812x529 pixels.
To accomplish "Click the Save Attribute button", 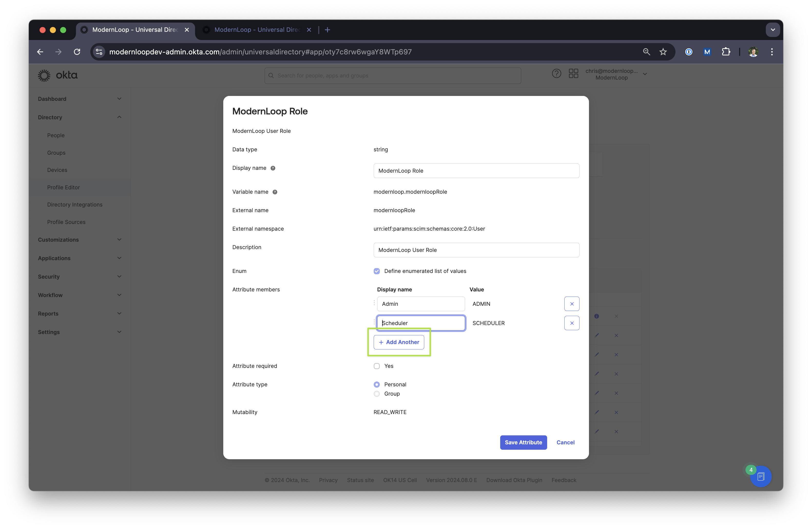I will pyautogui.click(x=523, y=442).
